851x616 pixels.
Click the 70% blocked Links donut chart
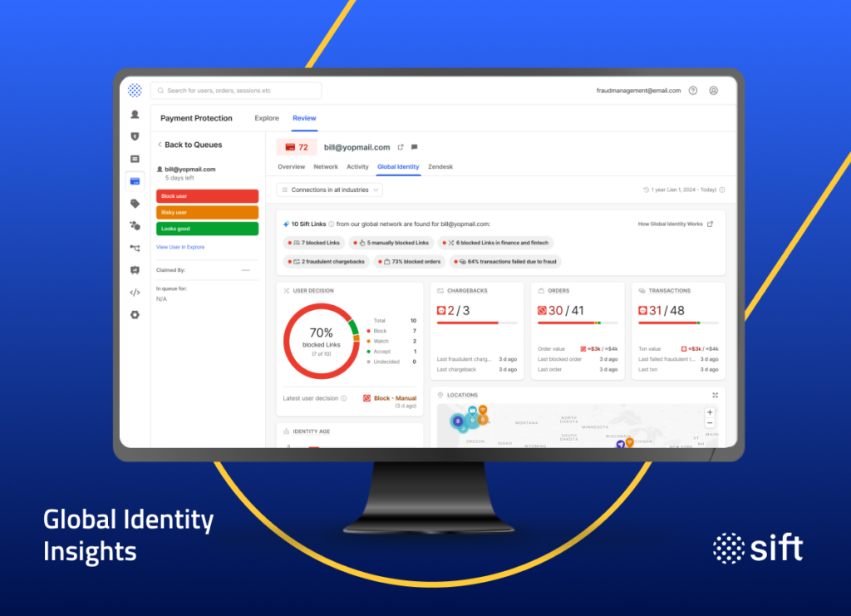322,341
